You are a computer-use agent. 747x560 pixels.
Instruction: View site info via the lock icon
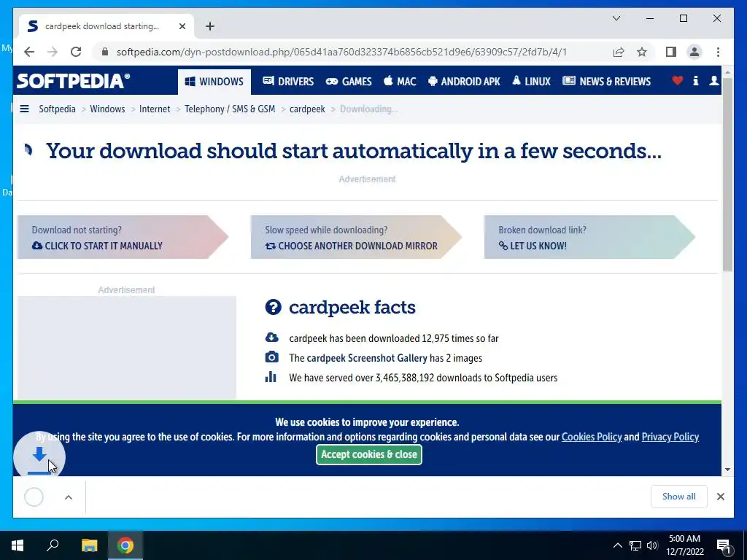(x=105, y=52)
